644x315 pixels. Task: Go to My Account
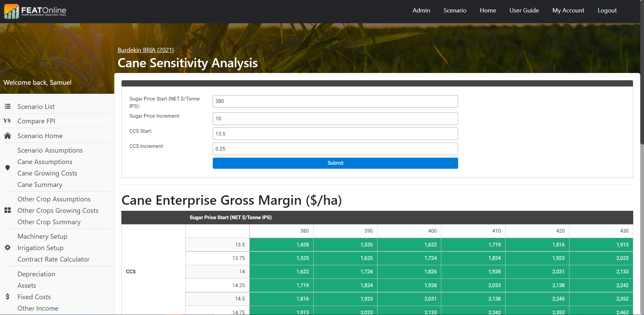pos(568,10)
